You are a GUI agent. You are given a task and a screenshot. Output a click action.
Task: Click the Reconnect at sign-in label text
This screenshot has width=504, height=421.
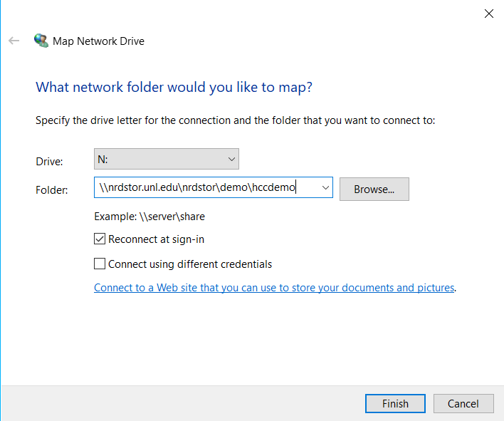point(157,239)
